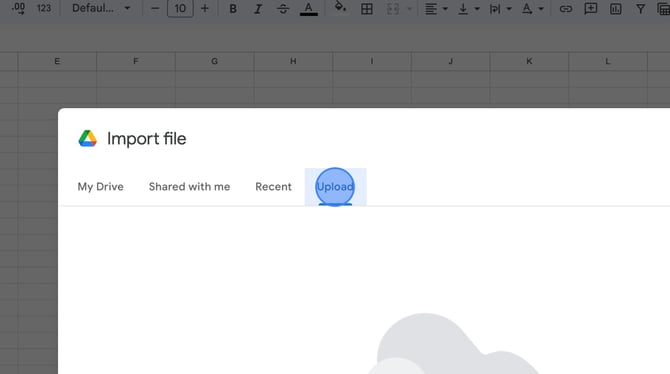
Task: Open the vertical align menu
Action: pyautogui.click(x=468, y=9)
